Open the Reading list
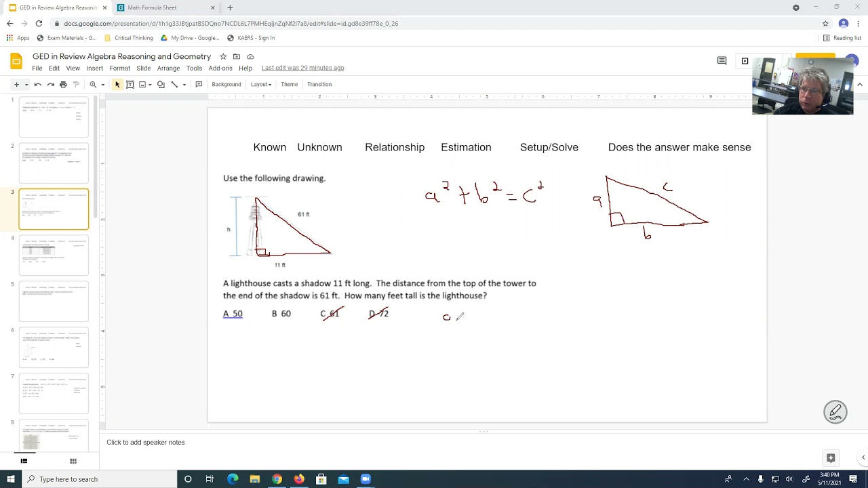The width and height of the screenshot is (868, 488). (x=842, y=38)
